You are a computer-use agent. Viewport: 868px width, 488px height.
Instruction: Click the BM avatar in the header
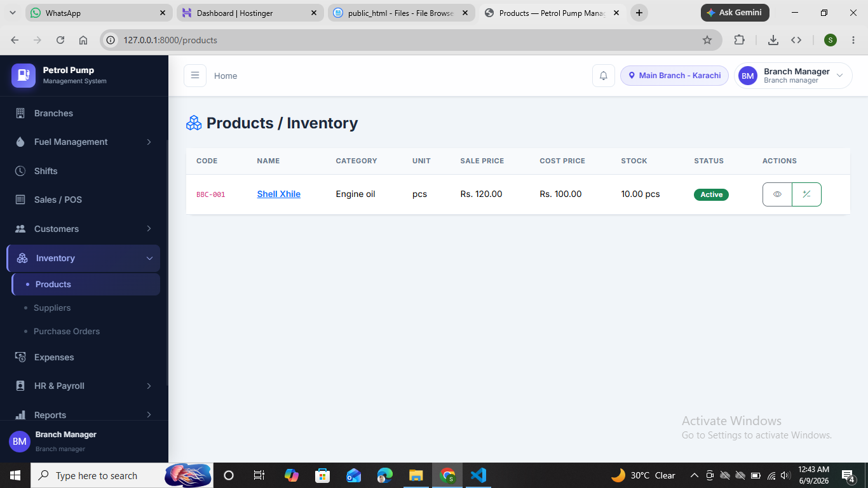pos(748,76)
